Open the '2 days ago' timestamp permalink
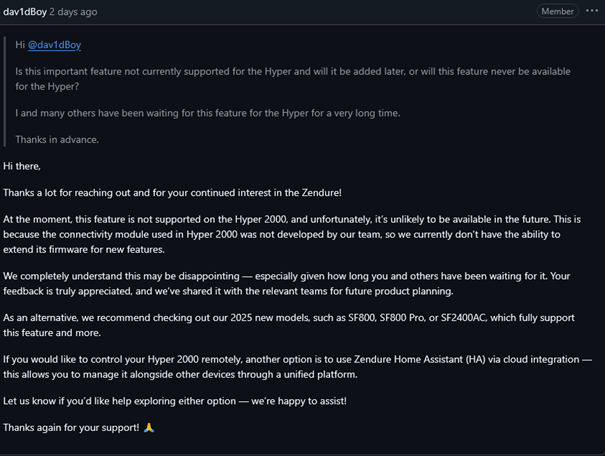Screen dimensions: 605x456 click(x=73, y=12)
